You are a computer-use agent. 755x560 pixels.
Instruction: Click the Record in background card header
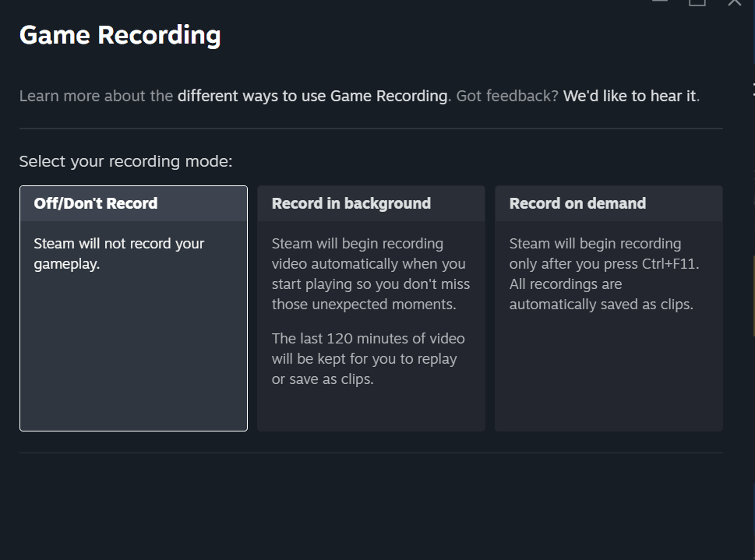click(x=351, y=203)
